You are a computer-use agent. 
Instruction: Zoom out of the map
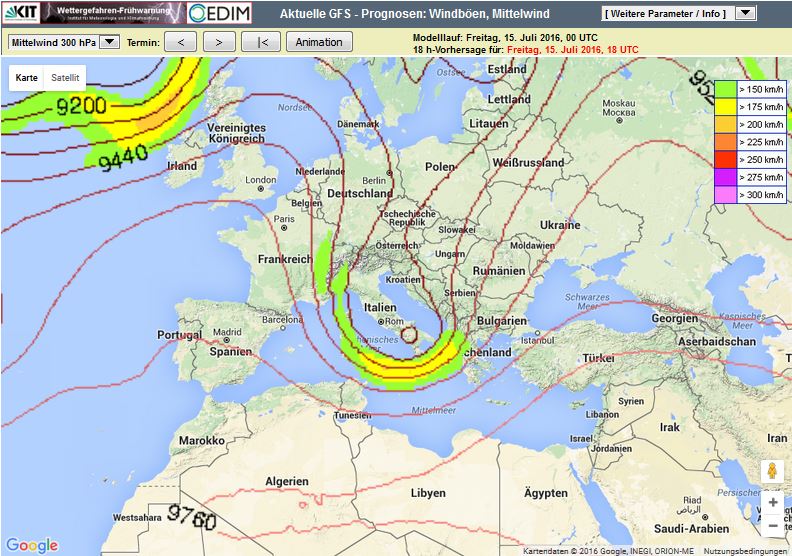[772, 526]
